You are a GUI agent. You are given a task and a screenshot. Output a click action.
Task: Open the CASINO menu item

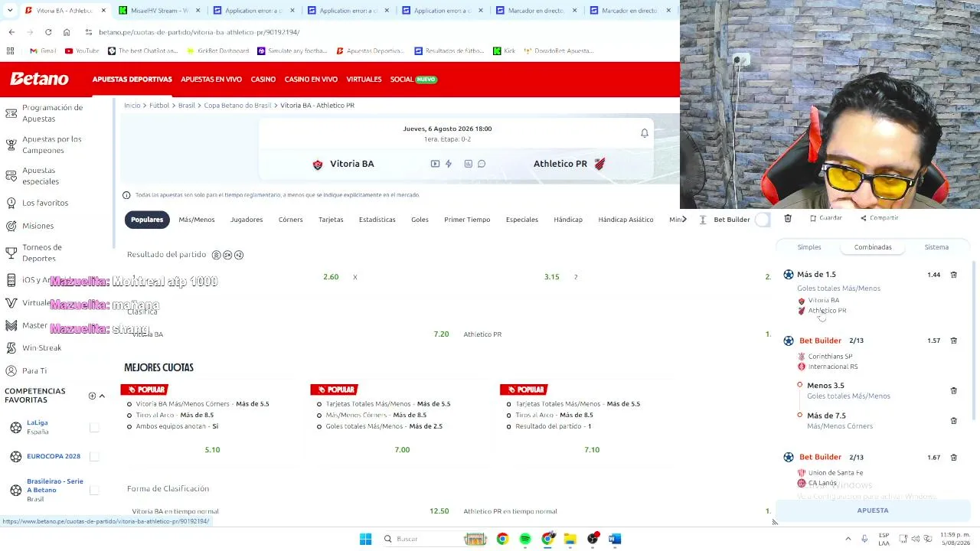coord(263,80)
